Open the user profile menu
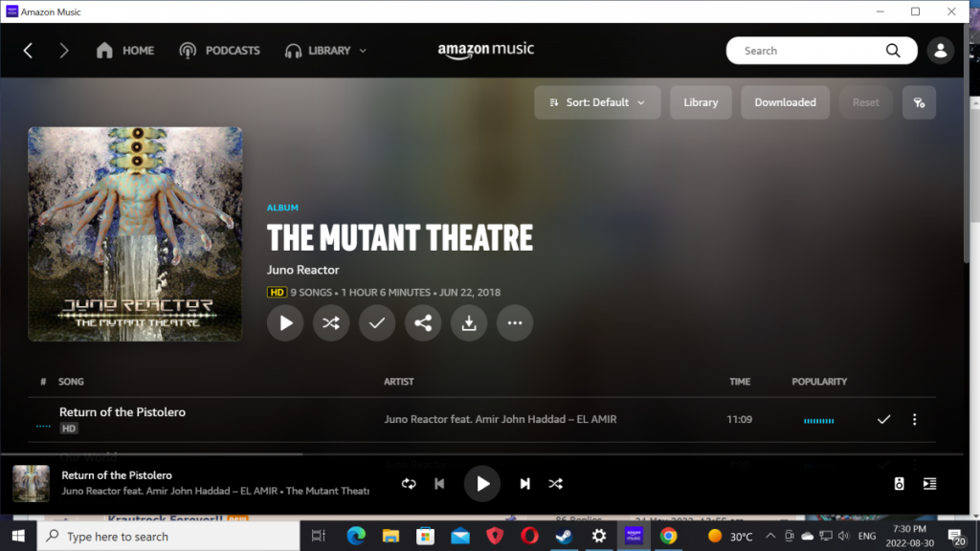980x551 pixels. (940, 51)
